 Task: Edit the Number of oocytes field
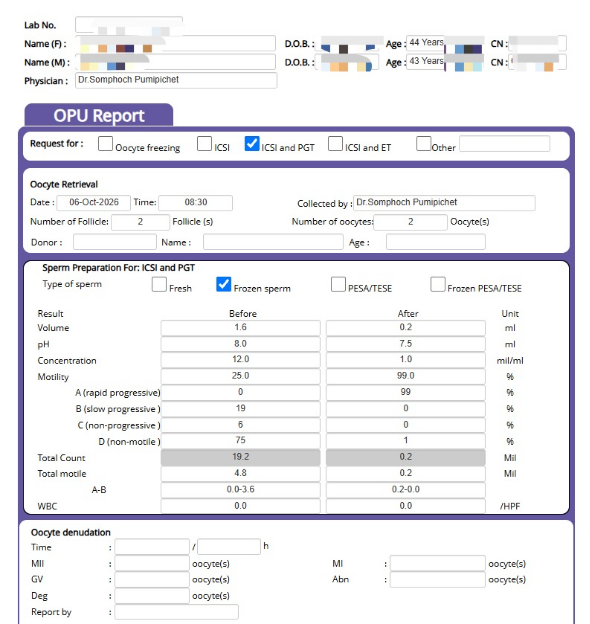410,222
